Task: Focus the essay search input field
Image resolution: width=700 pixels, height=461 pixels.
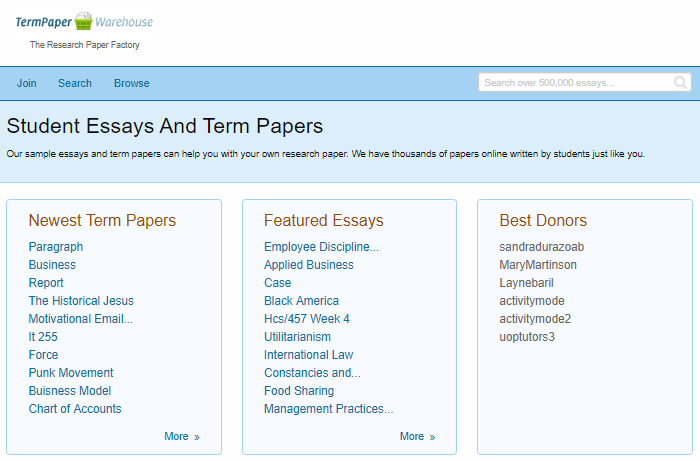Action: coord(585,83)
